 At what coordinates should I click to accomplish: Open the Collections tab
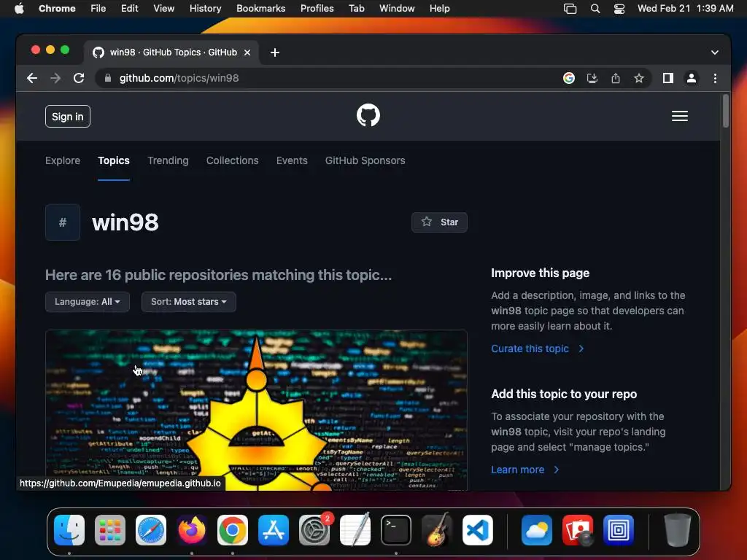(232, 160)
